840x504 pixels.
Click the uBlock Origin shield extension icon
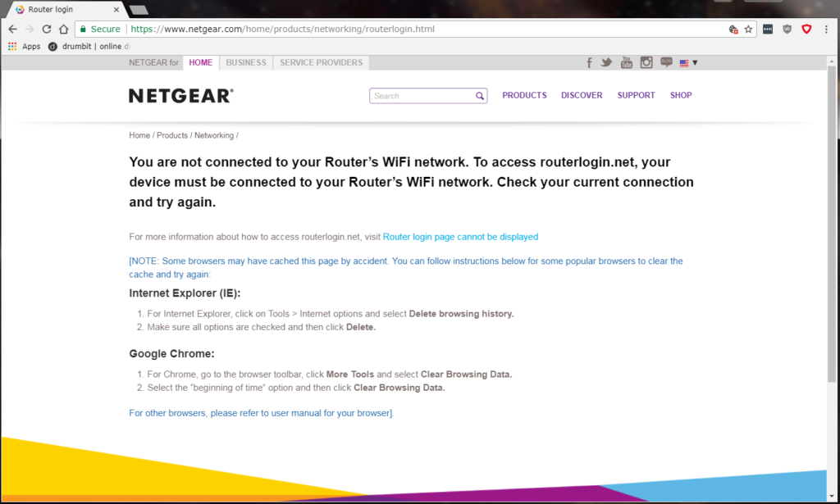coord(787,29)
